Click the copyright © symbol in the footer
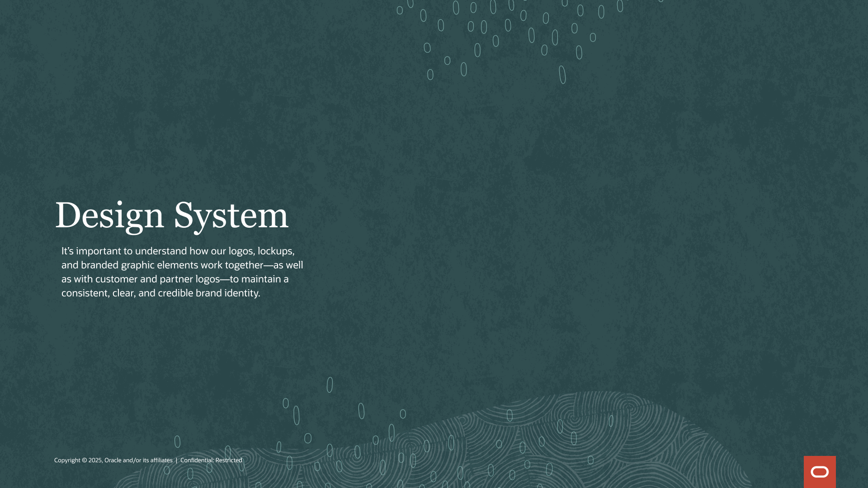This screenshot has width=868, height=488. [85, 460]
